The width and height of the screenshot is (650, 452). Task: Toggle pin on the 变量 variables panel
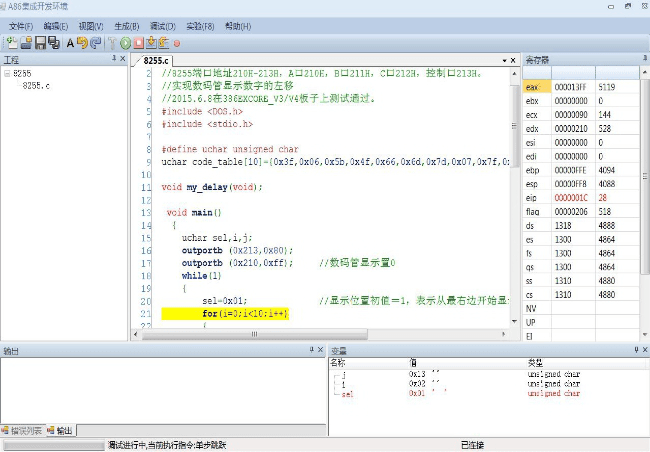click(634, 350)
